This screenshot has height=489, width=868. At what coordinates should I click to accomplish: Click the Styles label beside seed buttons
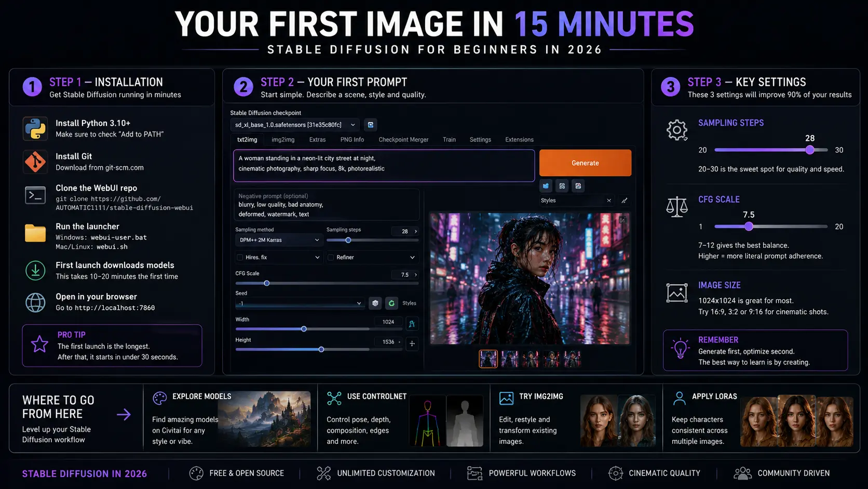409,303
